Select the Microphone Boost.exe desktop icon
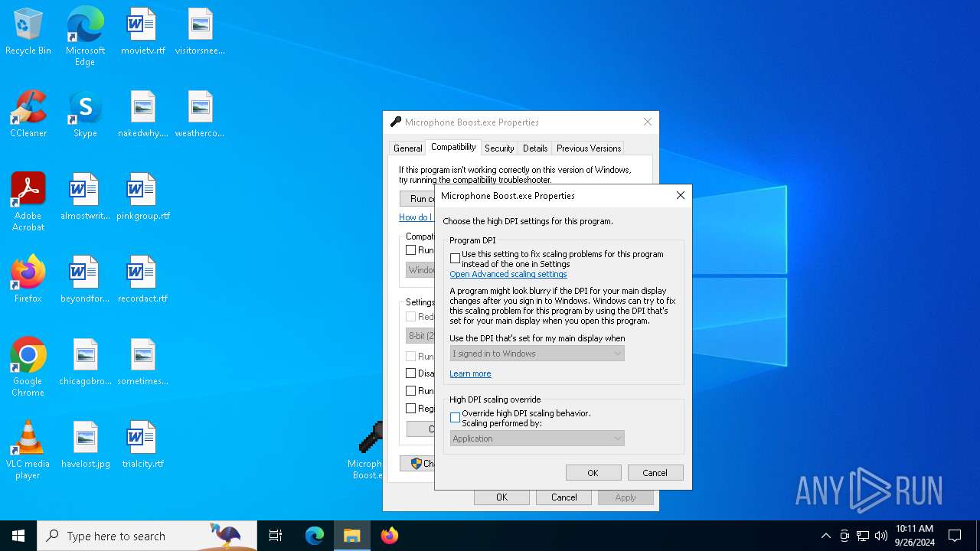Image resolution: width=980 pixels, height=551 pixels. [366, 452]
